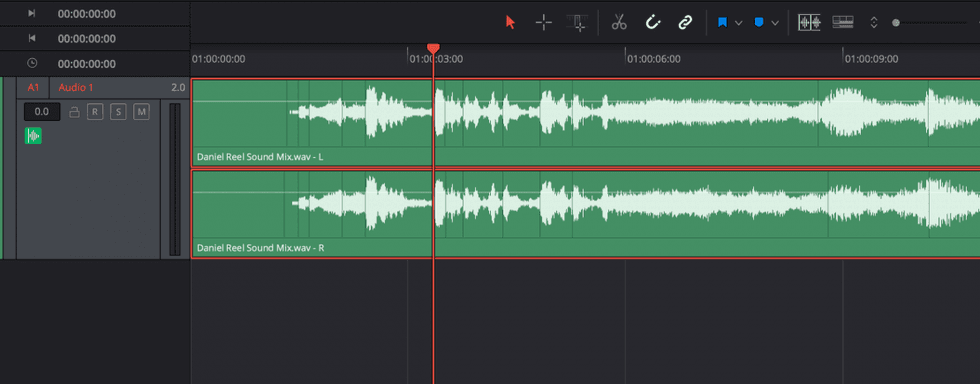
Task: Click the range out-point timecode icon
Action: click(x=32, y=38)
